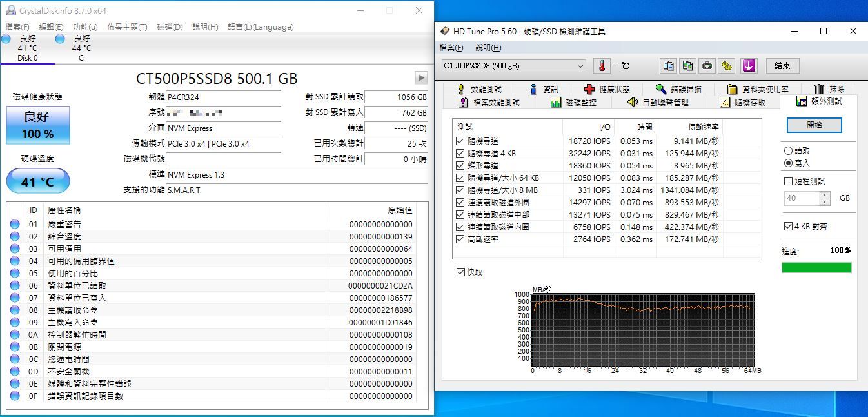Click the copy screenshot icon in HD Tune toolbar

[688, 66]
